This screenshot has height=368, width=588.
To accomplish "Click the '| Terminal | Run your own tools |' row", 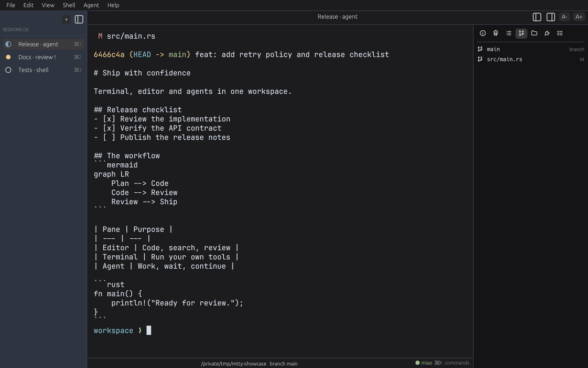I will click(166, 257).
